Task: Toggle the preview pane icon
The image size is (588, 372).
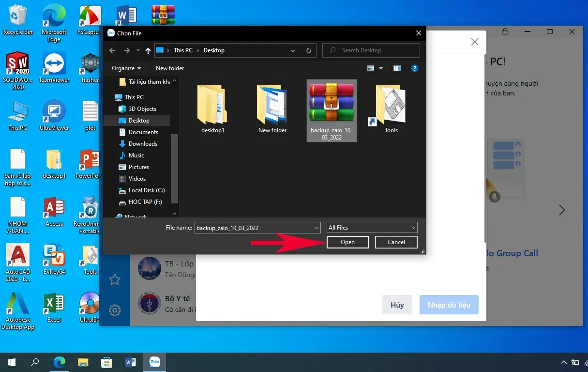Action: coord(397,68)
